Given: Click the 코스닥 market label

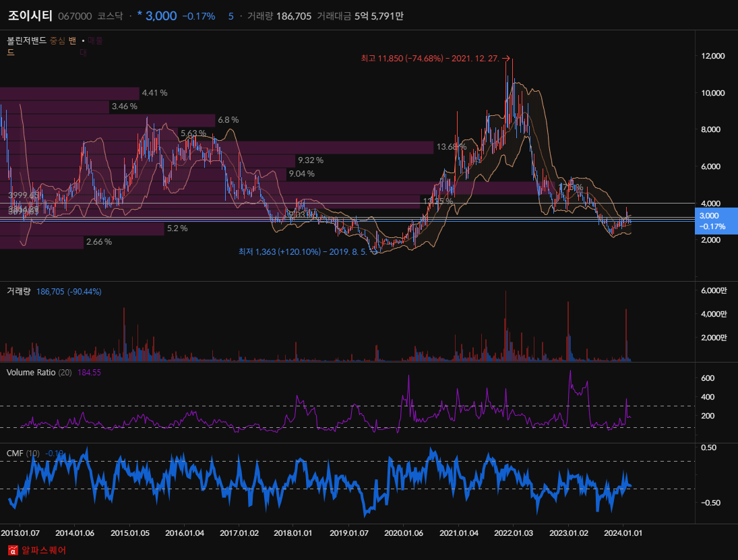Looking at the screenshot, I should pos(110,16).
